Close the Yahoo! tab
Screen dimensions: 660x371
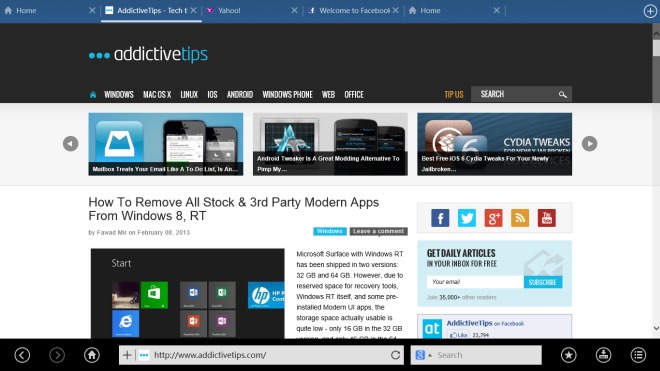coord(294,11)
